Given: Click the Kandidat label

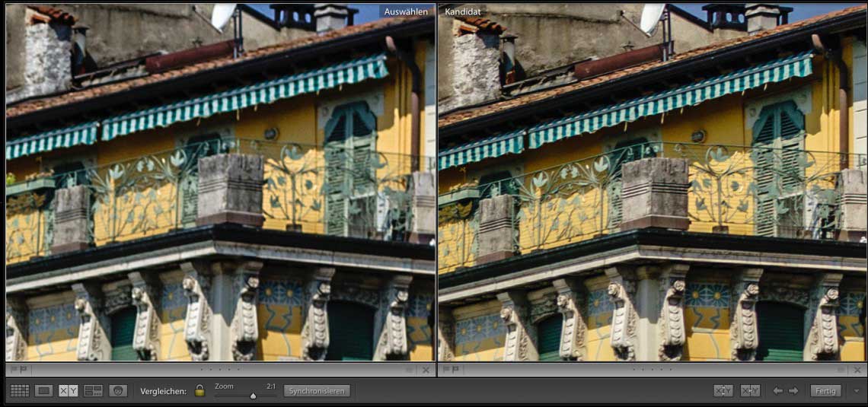Looking at the screenshot, I should point(463,11).
